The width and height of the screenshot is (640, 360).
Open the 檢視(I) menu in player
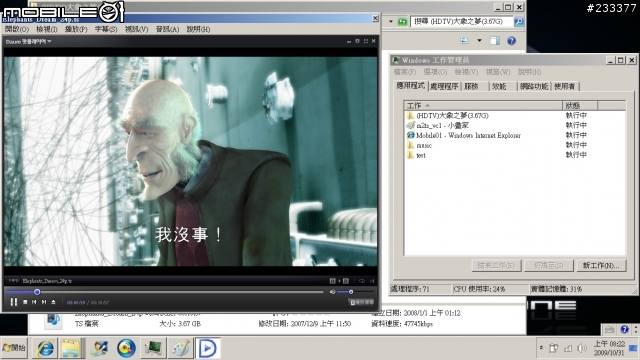47,29
